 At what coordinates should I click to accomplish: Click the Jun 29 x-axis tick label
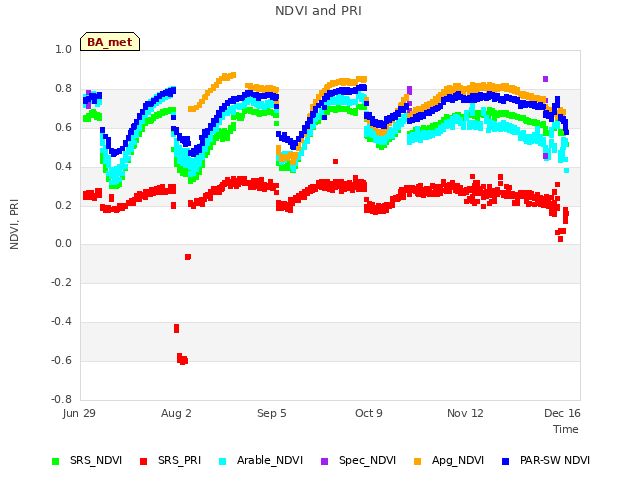coord(79,413)
